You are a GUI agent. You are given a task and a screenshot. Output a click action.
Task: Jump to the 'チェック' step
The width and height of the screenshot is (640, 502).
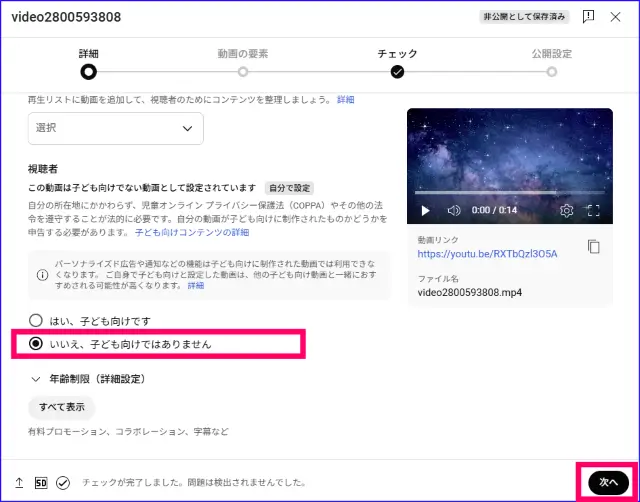397,71
